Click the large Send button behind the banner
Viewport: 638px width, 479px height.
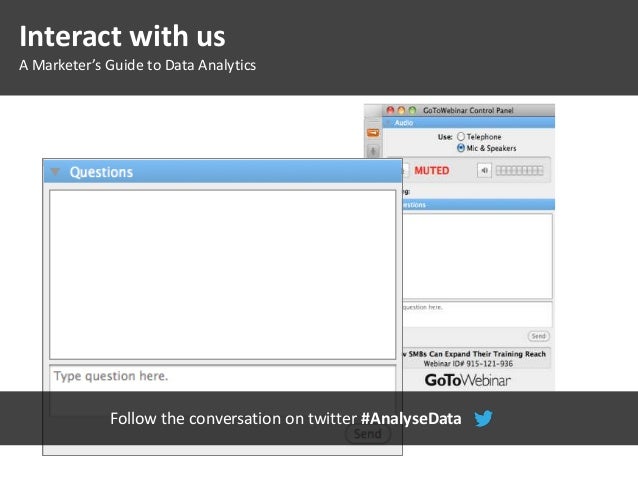pos(368,434)
